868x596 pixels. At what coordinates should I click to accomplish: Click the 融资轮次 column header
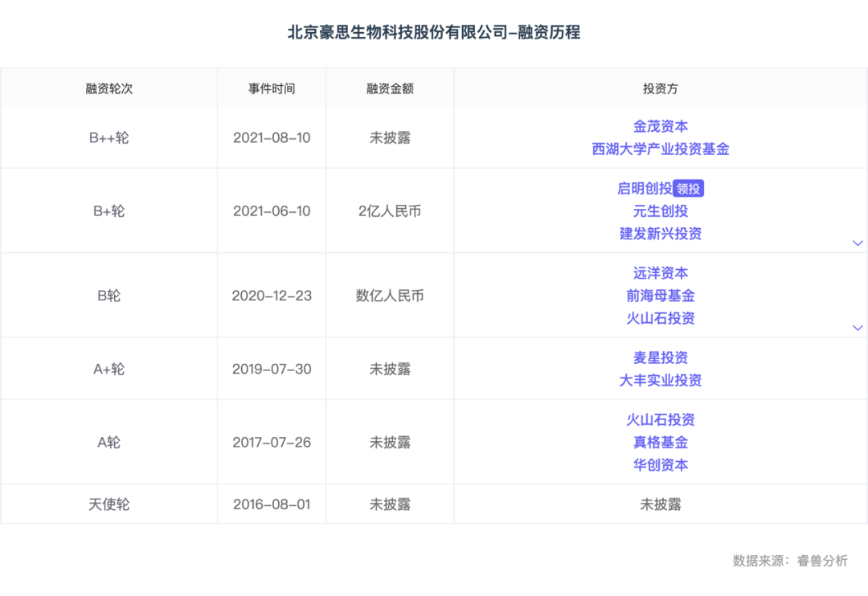point(109,88)
